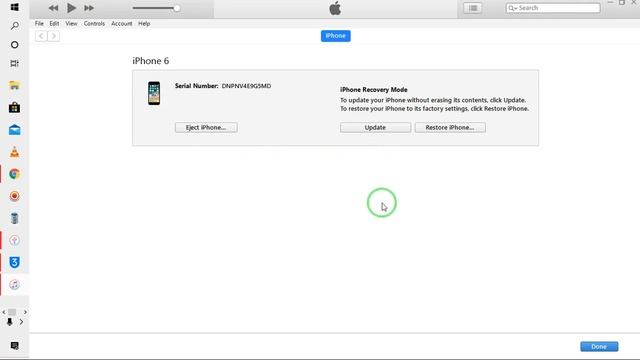The image size is (640, 360).
Task: Adjust the iTunes volume slider
Action: (156, 8)
